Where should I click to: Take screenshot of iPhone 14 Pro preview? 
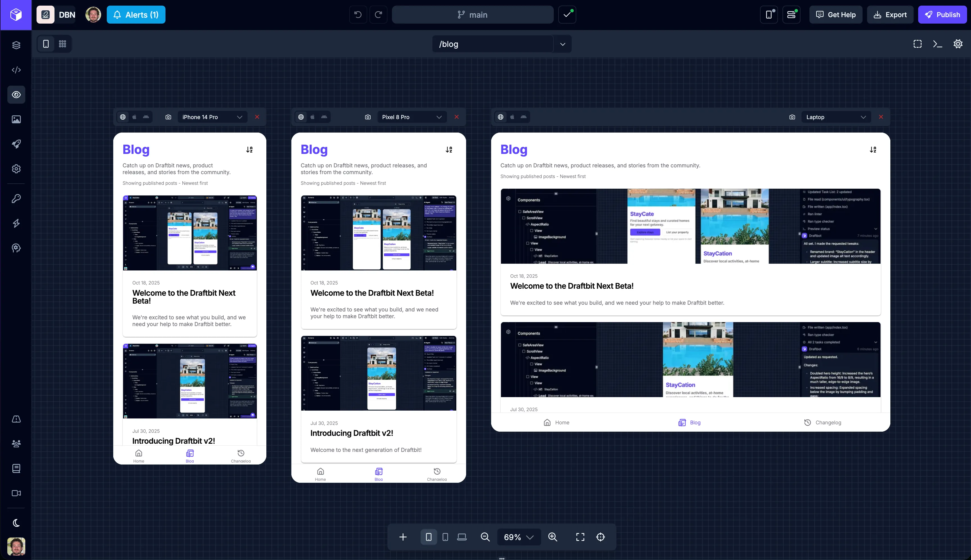pyautogui.click(x=168, y=117)
